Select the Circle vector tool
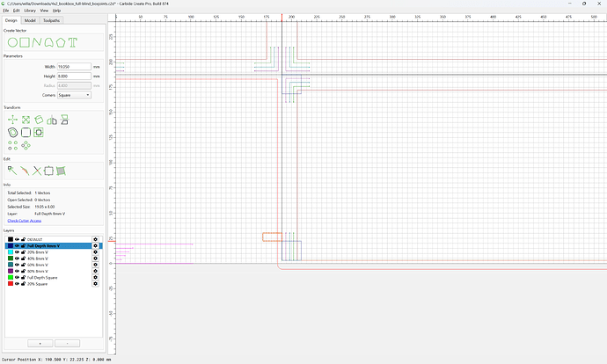 [12, 42]
